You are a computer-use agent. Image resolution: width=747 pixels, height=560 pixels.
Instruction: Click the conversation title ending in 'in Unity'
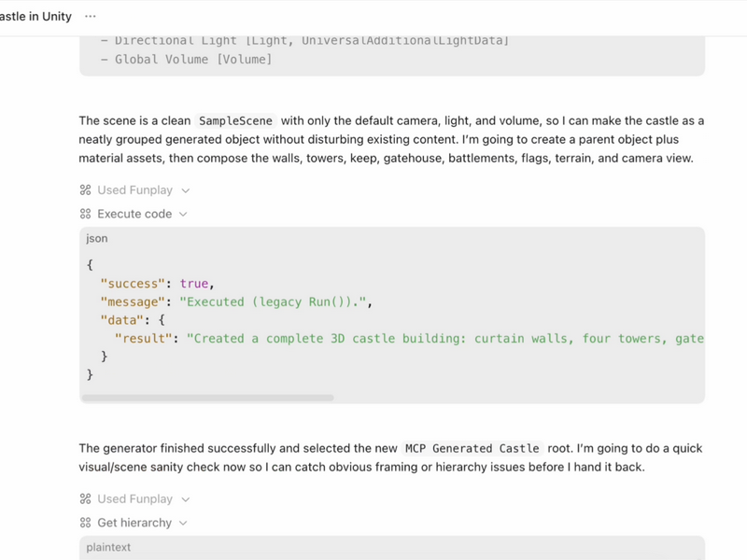35,16
